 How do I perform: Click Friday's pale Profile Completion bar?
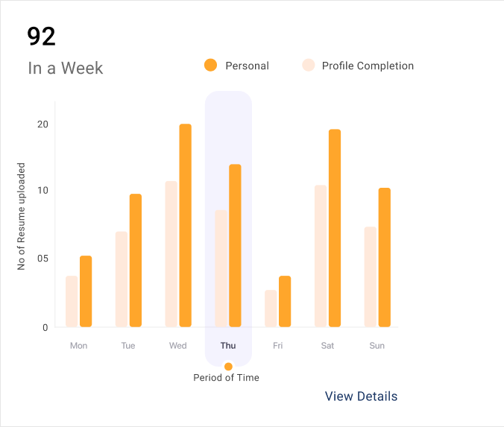point(271,309)
